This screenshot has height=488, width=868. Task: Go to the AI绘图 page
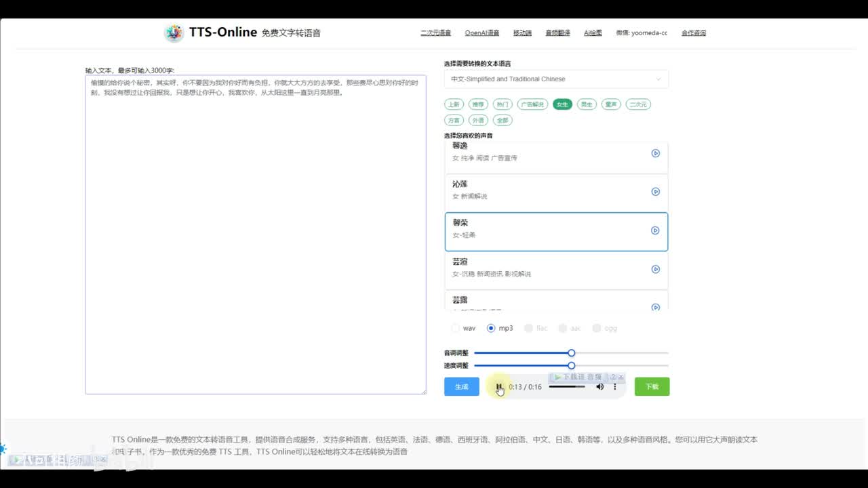coord(593,33)
